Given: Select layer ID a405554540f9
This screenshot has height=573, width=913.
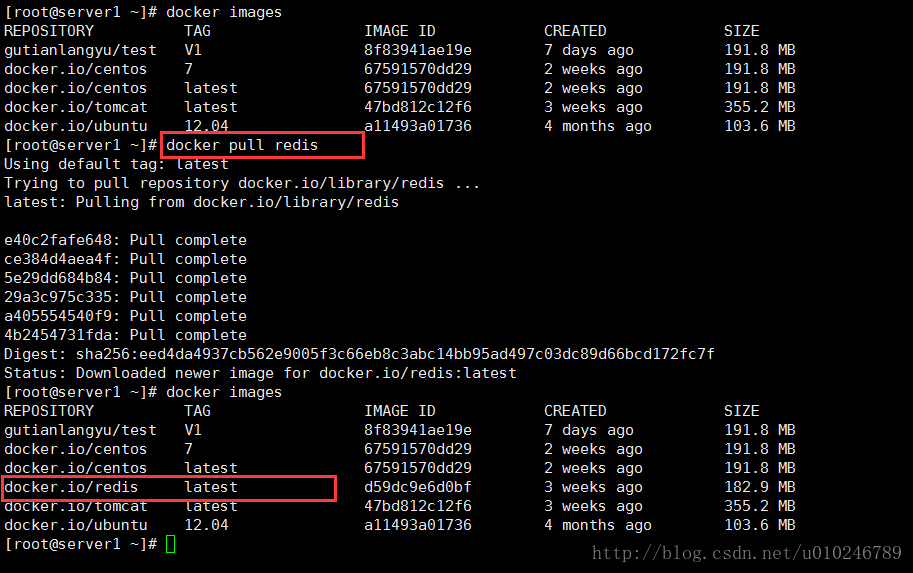Looking at the screenshot, I should (58, 316).
